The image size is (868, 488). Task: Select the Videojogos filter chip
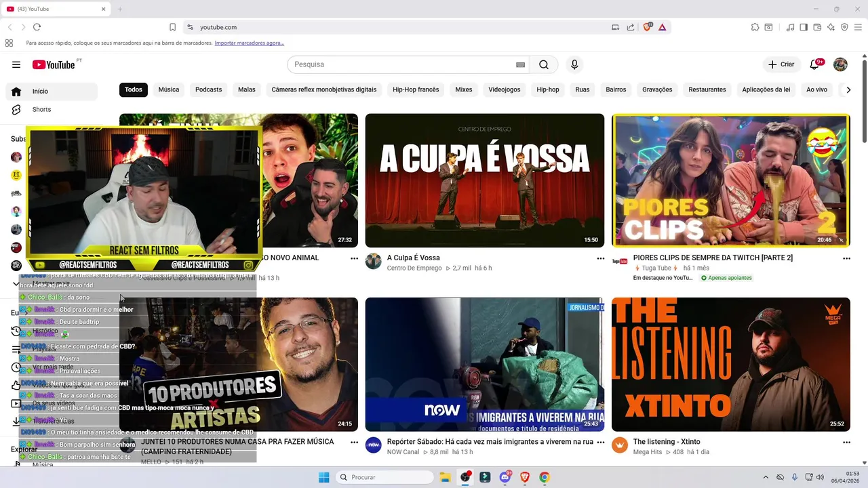[505, 89]
